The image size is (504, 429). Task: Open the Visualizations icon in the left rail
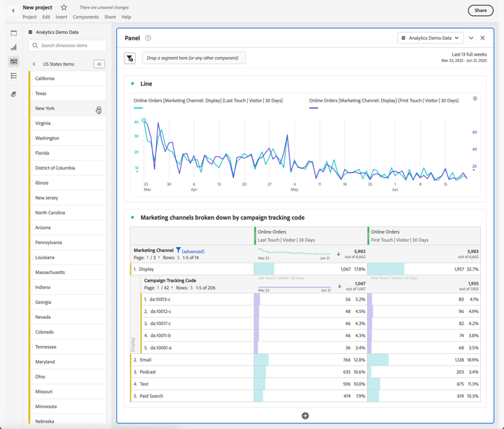(13, 47)
